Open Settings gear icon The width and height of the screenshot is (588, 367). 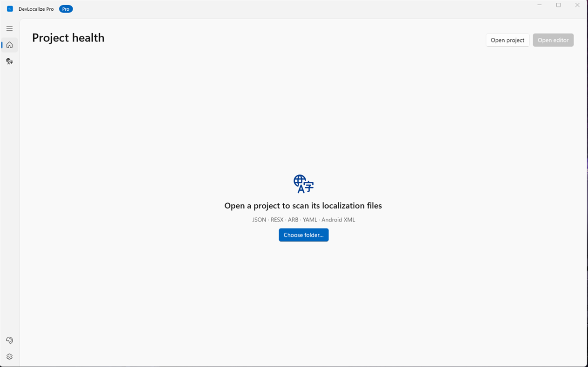pyautogui.click(x=9, y=357)
